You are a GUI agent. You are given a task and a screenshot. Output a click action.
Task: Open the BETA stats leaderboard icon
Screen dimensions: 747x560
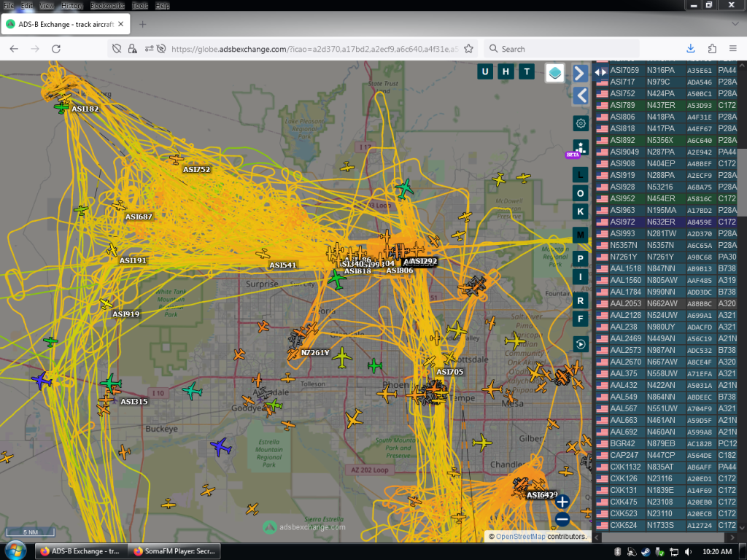click(580, 147)
